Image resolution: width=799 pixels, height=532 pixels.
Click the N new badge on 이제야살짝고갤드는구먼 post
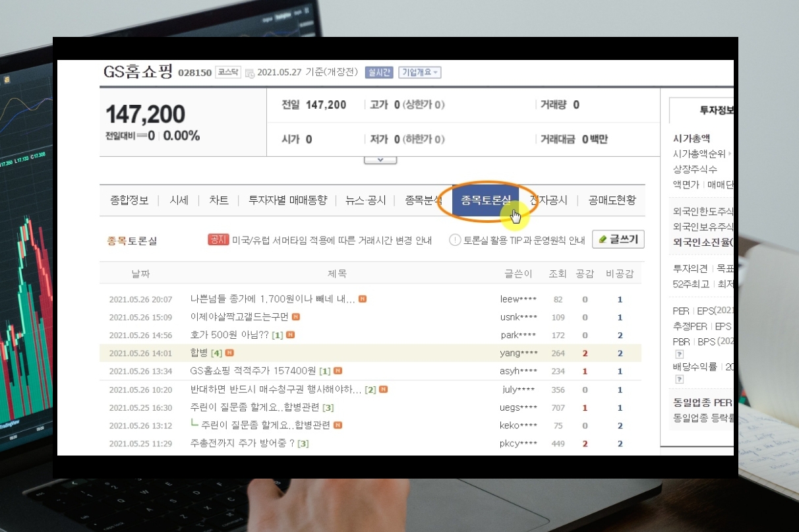296,317
